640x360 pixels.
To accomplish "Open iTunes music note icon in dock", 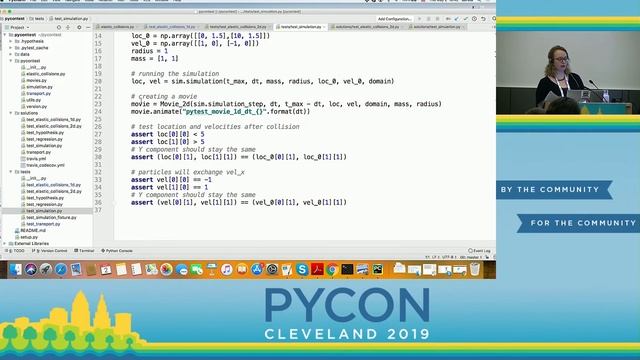I will pyautogui.click(x=227, y=270).
